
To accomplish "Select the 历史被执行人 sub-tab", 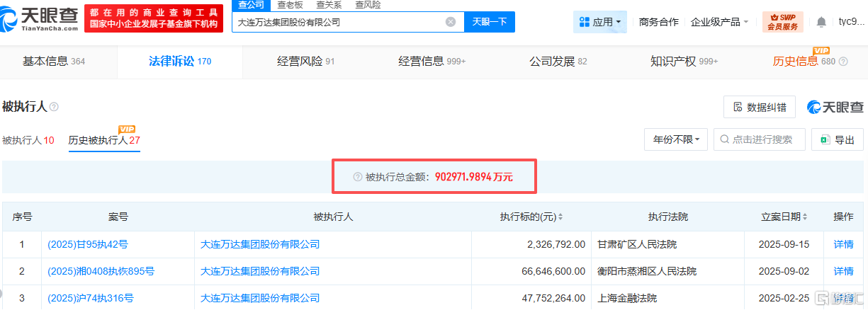I will tap(103, 140).
